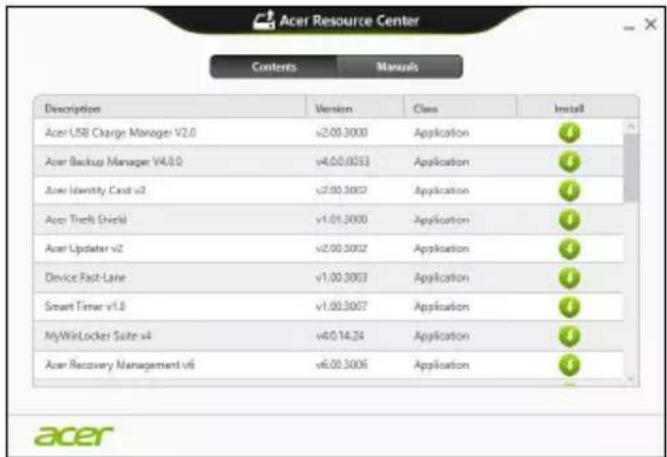Screen dimensions: 667x457
Task: Click version v4.0.0.0053 cell
Action: (342, 162)
